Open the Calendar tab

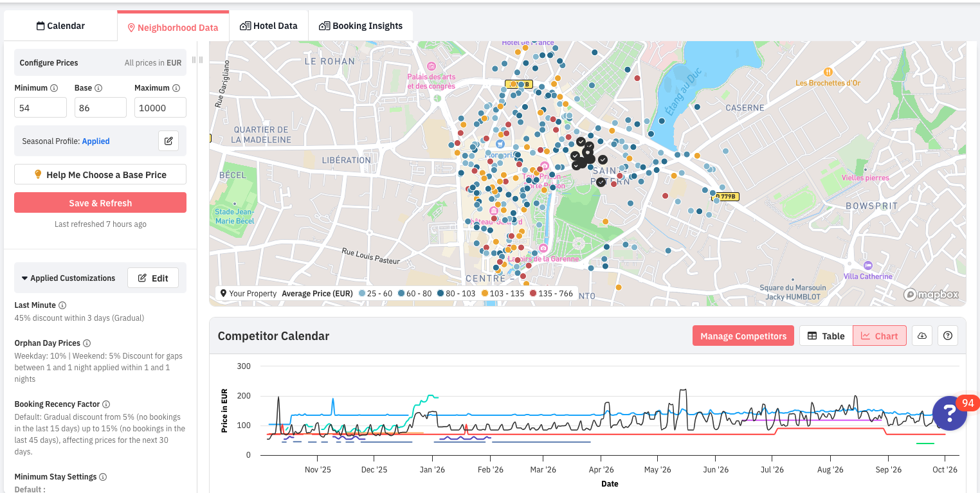coord(60,26)
